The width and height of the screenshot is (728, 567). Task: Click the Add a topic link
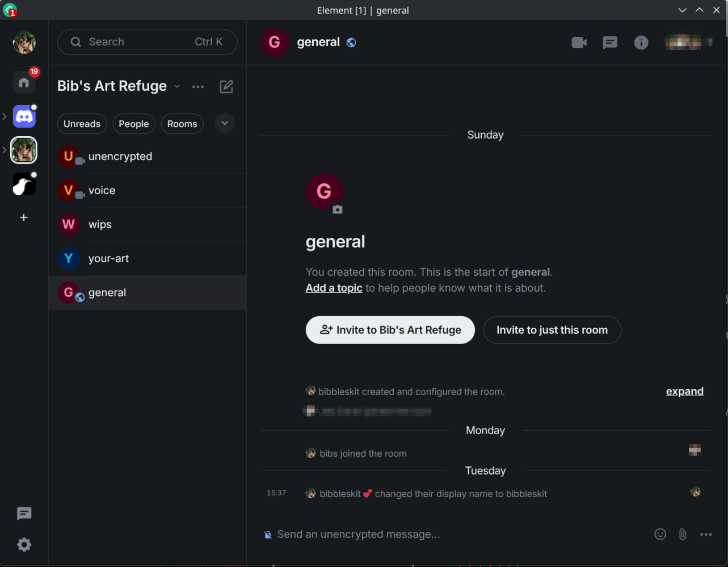(334, 288)
